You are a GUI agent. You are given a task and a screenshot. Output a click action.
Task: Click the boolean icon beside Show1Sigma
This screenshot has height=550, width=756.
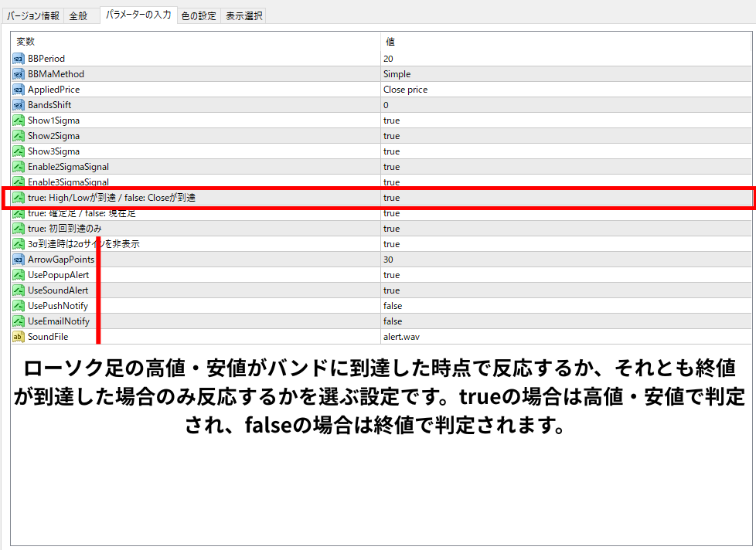(x=19, y=121)
